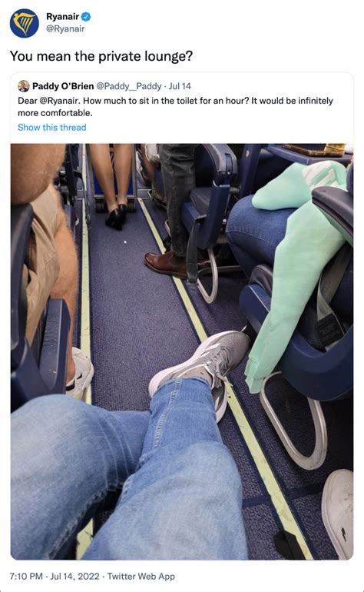
Task: Open the Ryanair harp logo avatar
Action: 24,23
